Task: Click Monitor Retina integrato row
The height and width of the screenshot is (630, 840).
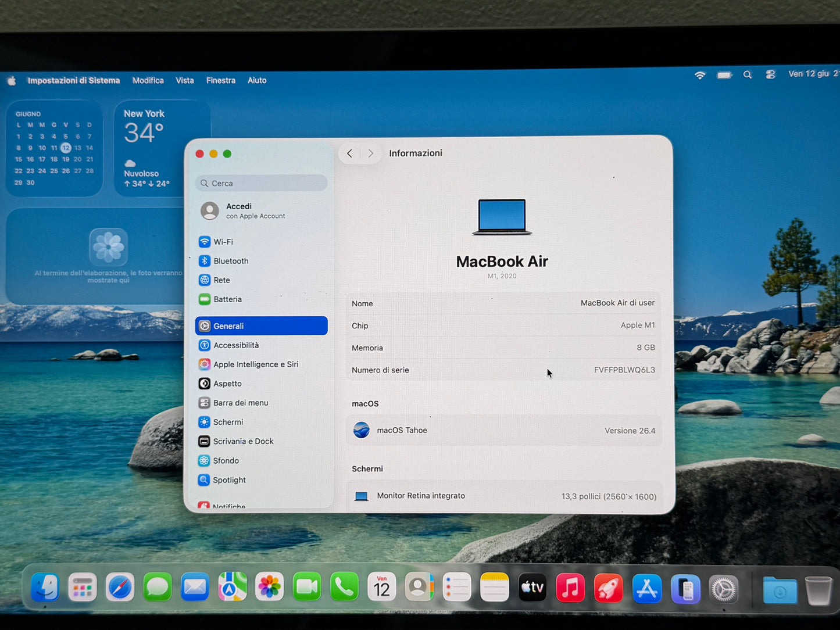Action: tap(505, 496)
